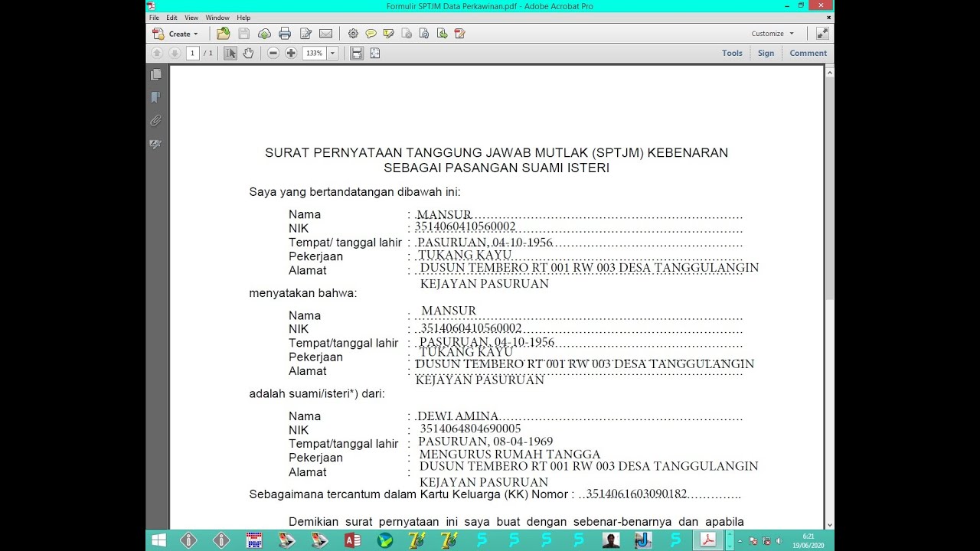The image size is (980, 551).
Task: Click the Edit PDF text icon
Action: coord(459,33)
